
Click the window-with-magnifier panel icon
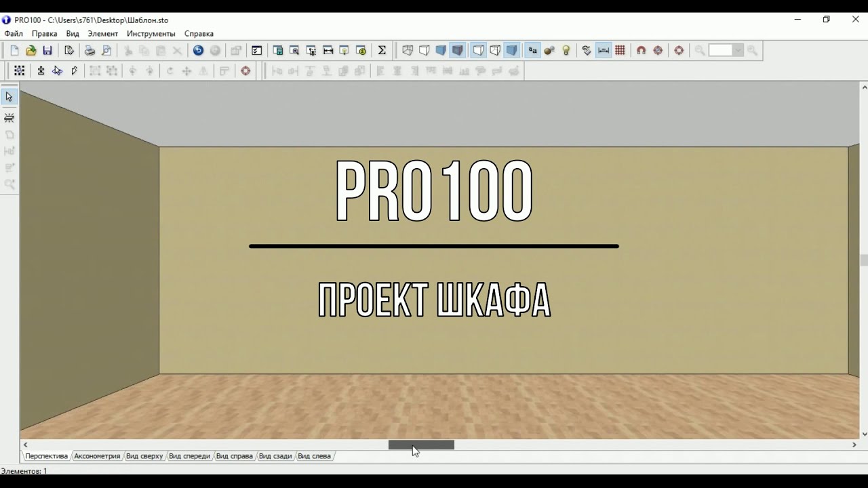[x=294, y=50]
